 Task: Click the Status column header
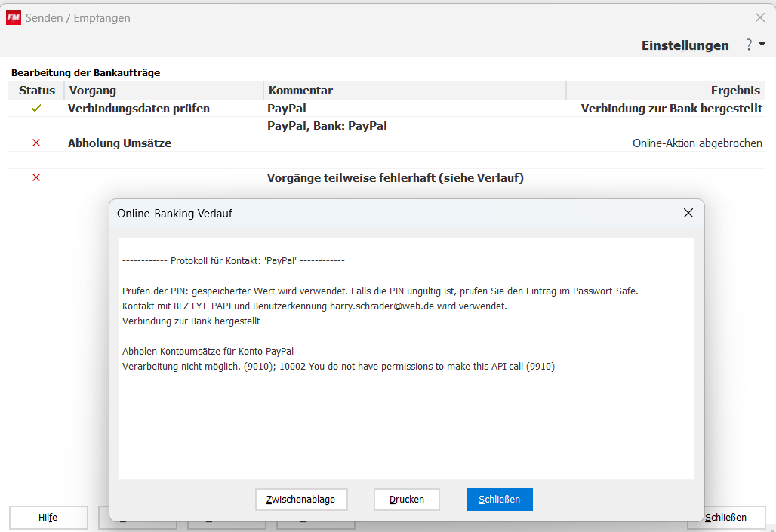coord(37,91)
